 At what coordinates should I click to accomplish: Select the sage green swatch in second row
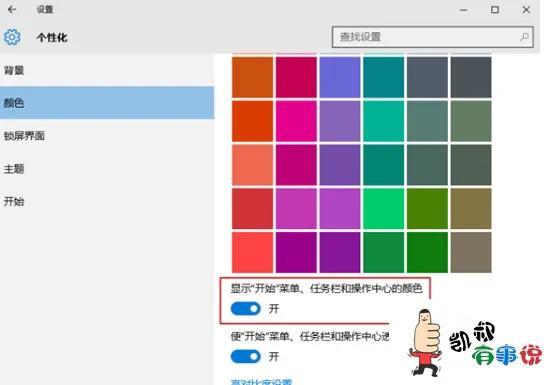click(471, 121)
